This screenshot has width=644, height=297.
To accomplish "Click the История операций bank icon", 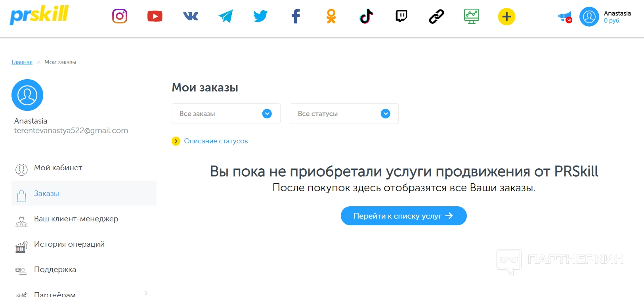I will pyautogui.click(x=21, y=246).
